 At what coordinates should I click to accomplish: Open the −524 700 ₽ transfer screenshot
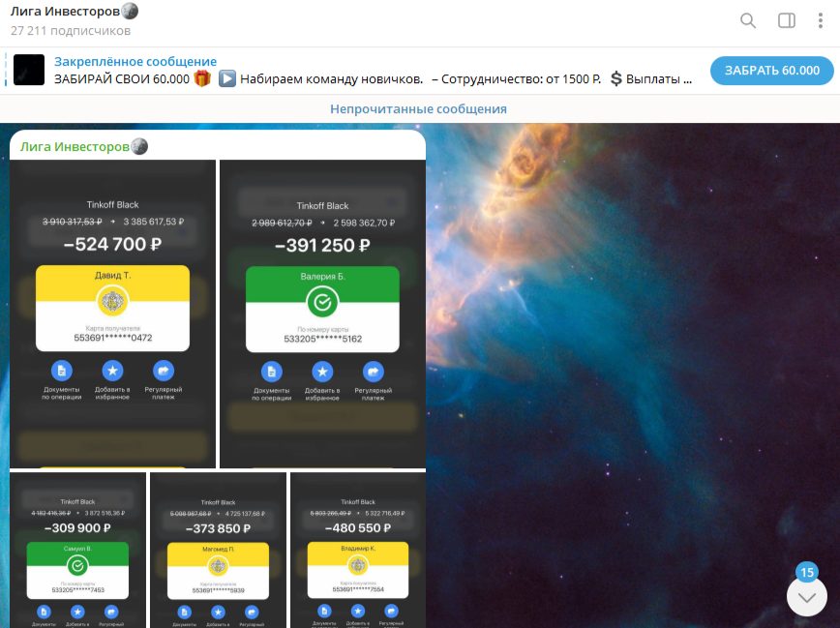(112, 314)
